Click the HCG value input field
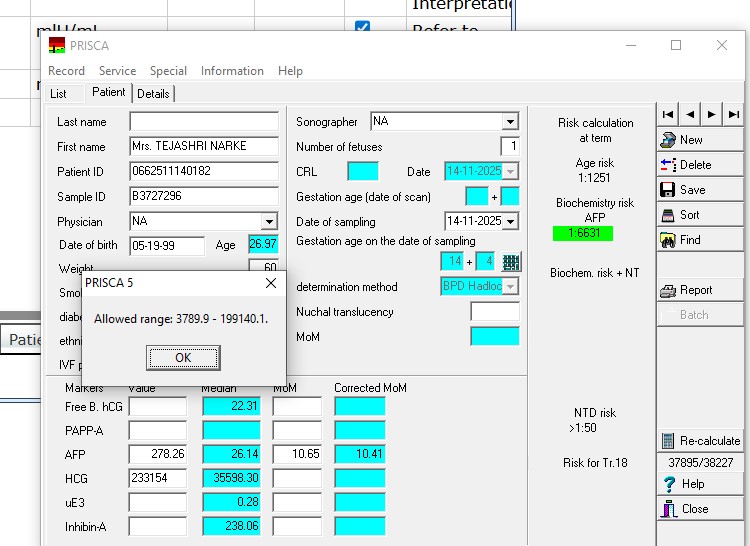The height and width of the screenshot is (546, 750). [157, 478]
